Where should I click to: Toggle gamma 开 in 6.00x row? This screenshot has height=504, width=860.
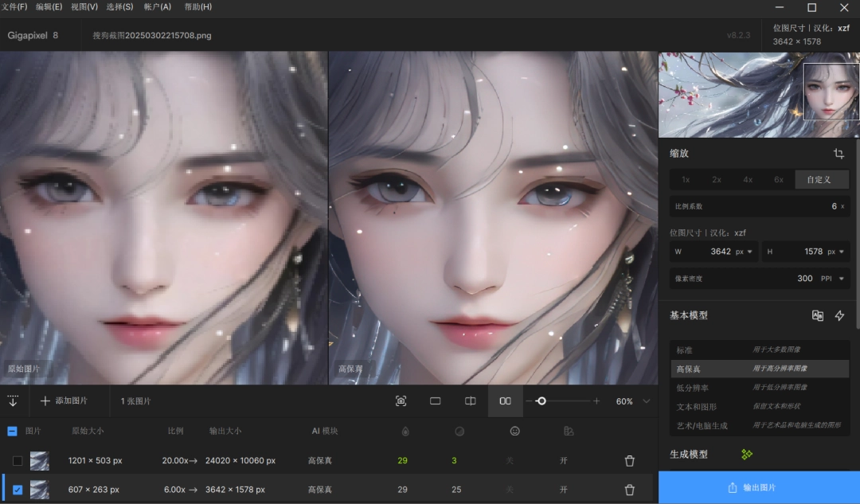point(563,489)
